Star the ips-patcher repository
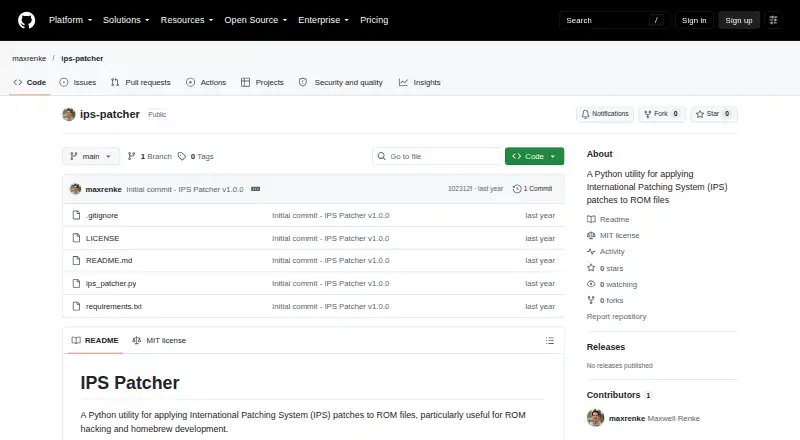 714,114
